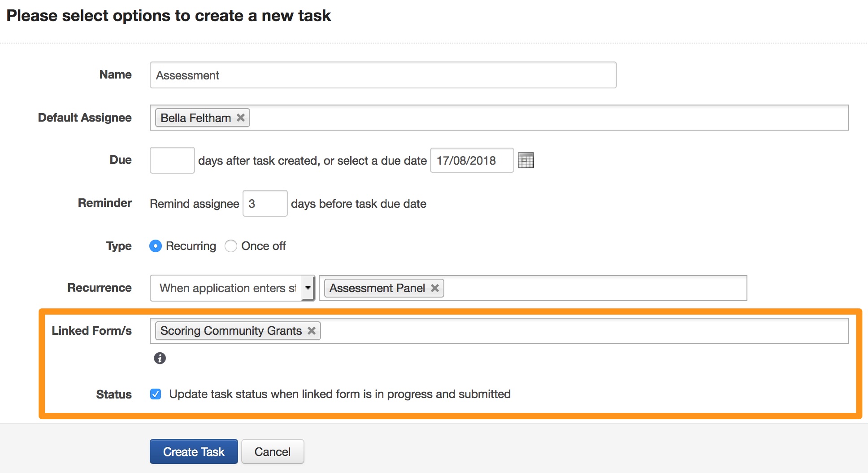The height and width of the screenshot is (473, 868).
Task: Select the Scoring Community Grants tag label
Action: point(231,331)
